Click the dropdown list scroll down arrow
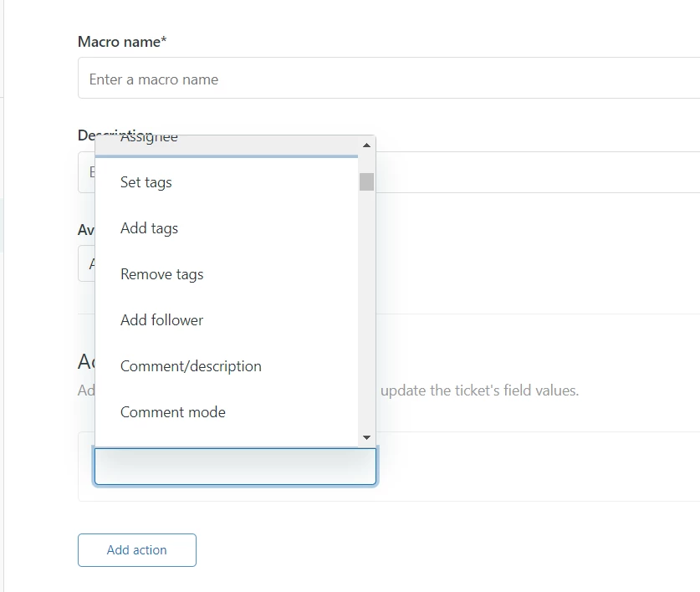This screenshot has height=592, width=700. [366, 438]
